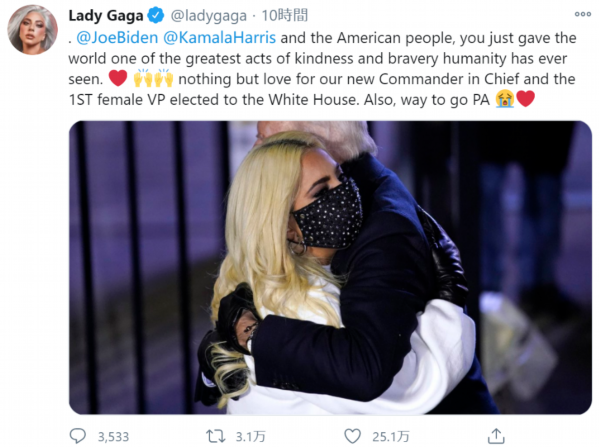
Task: Click the 3,533 reply count
Action: pyautogui.click(x=113, y=437)
